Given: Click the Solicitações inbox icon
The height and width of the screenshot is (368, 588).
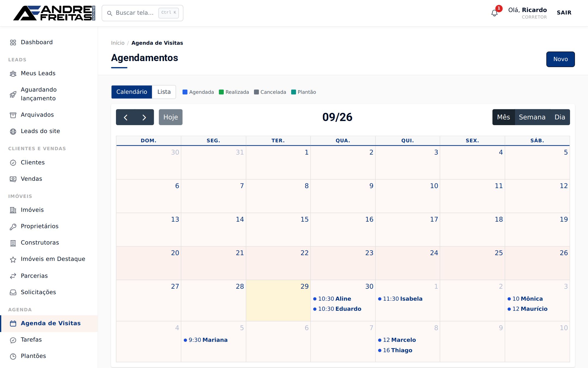Looking at the screenshot, I should (x=13, y=292).
